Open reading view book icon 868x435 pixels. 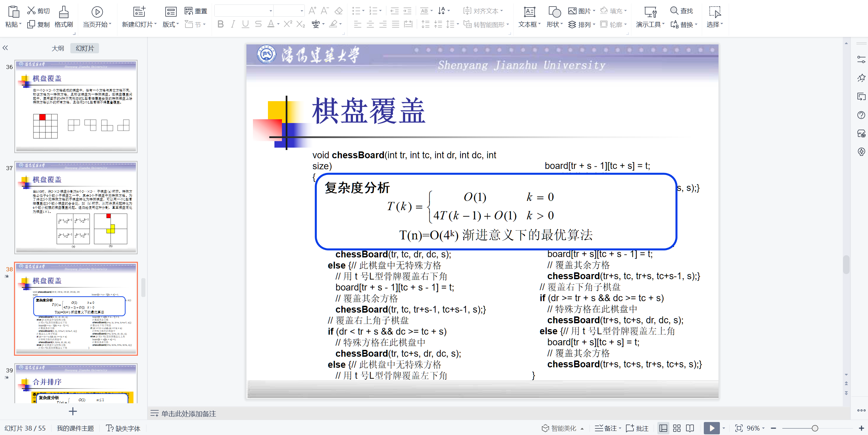(x=690, y=428)
